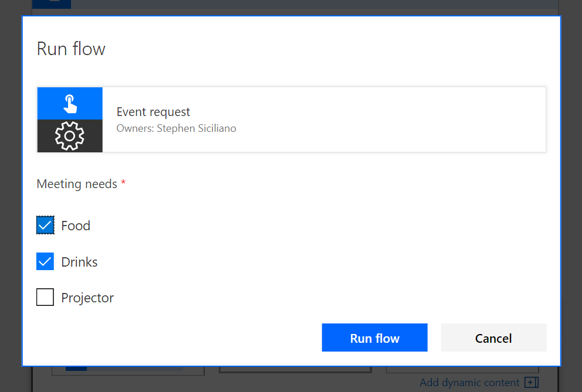Open the Add dynamic content link

(x=470, y=383)
